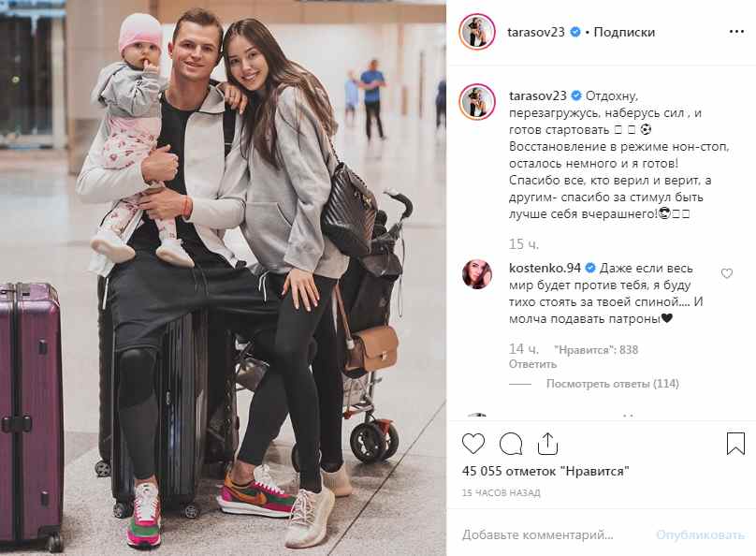Image resolution: width=756 pixels, height=556 pixels.
Task: Open kostenko.94 profile picture
Action: click(x=477, y=274)
